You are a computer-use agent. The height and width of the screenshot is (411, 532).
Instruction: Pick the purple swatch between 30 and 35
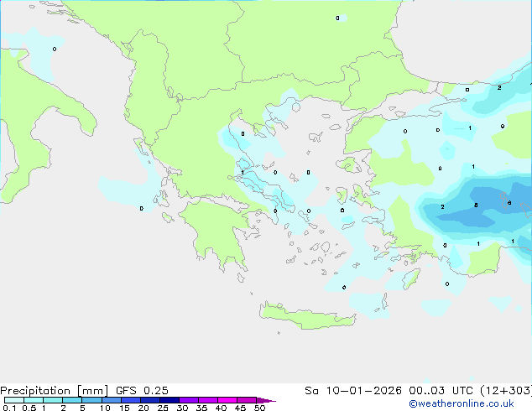pyautogui.click(x=188, y=400)
